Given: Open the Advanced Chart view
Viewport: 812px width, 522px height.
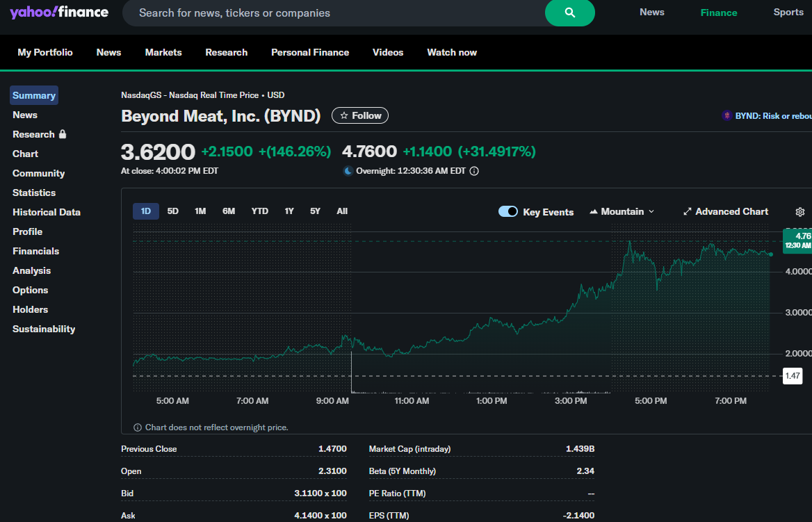Looking at the screenshot, I should tap(726, 211).
